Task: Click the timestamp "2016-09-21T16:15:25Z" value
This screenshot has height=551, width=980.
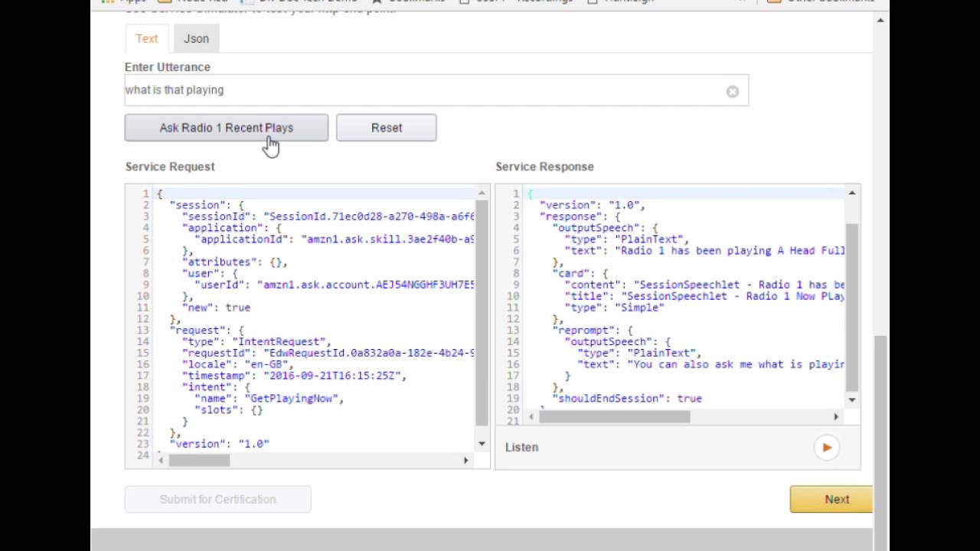Action: pyautogui.click(x=334, y=376)
